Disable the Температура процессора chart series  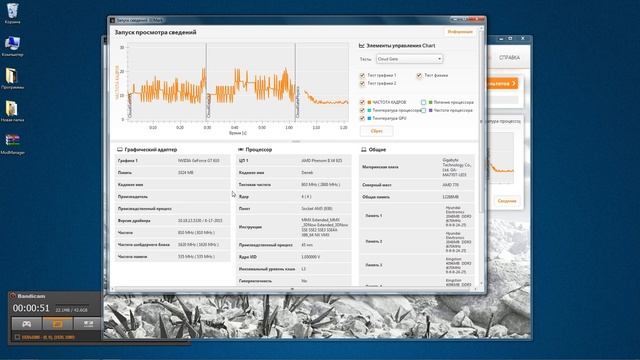[x=362, y=111]
